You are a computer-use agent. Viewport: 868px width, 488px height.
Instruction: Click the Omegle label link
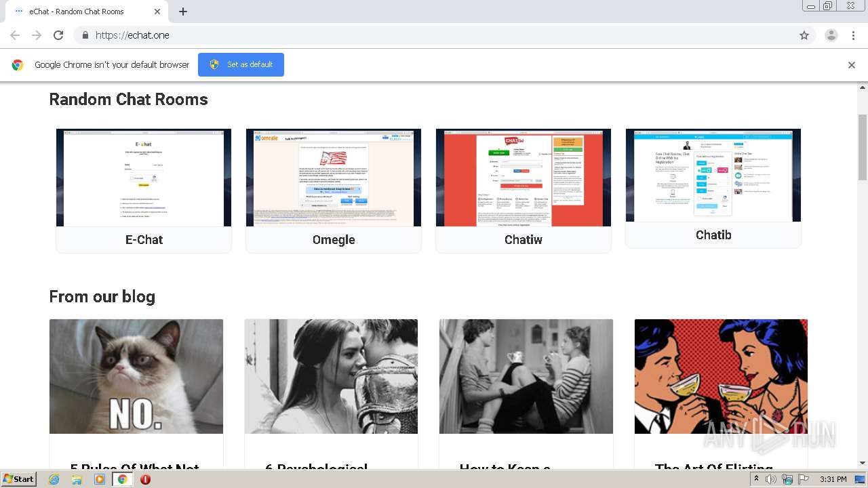(x=334, y=239)
